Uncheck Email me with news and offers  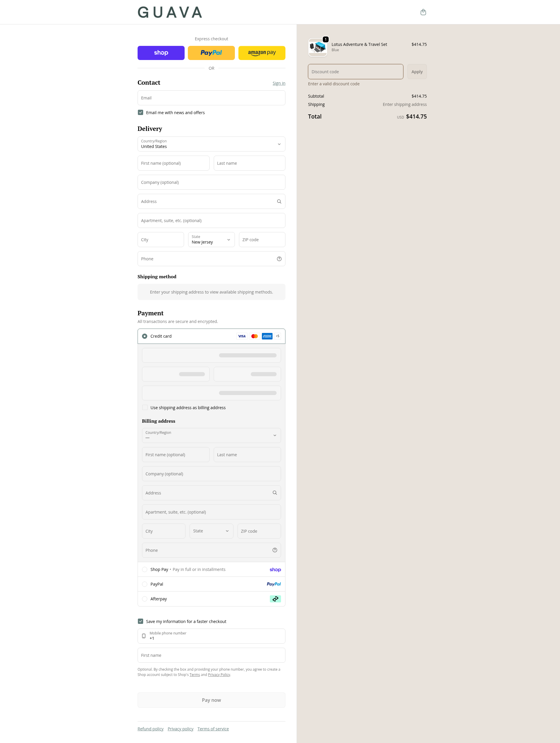(x=140, y=113)
